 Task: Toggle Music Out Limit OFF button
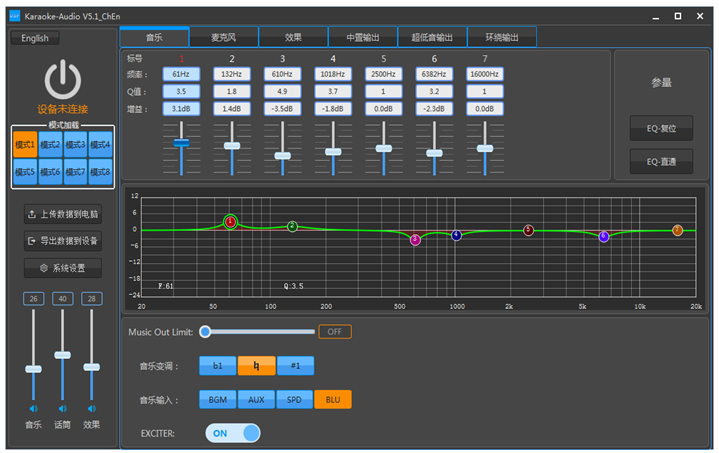[335, 331]
